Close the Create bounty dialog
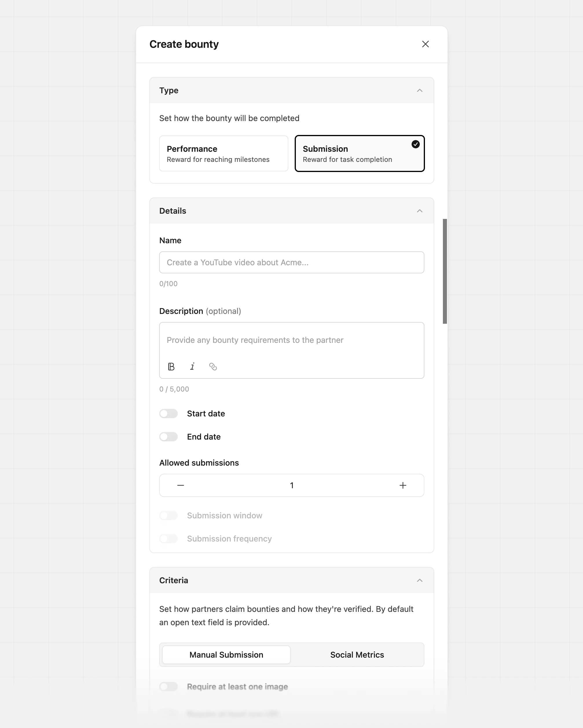The image size is (583, 728). (x=425, y=44)
